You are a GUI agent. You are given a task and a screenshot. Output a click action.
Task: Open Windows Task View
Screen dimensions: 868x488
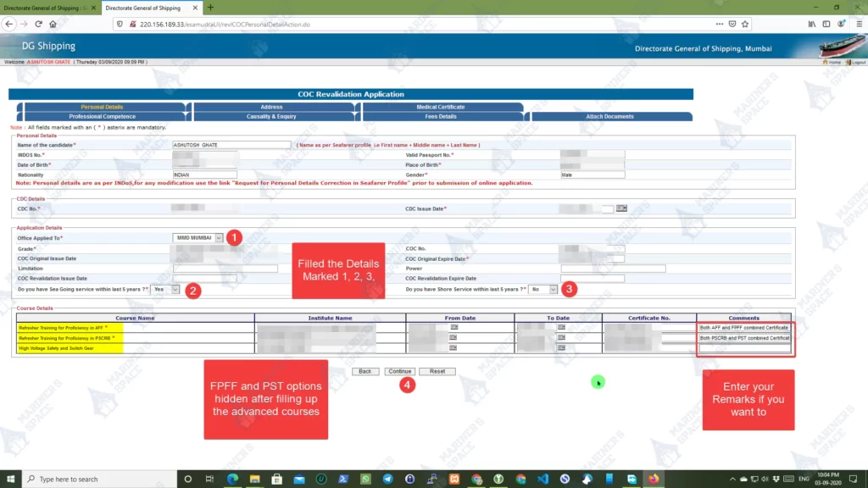point(209,479)
